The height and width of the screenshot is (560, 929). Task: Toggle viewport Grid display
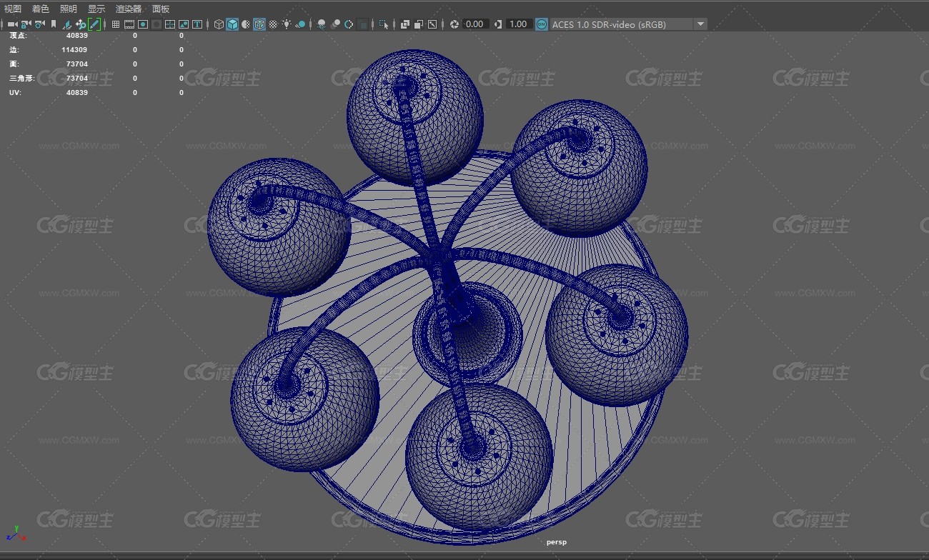pyautogui.click(x=116, y=24)
